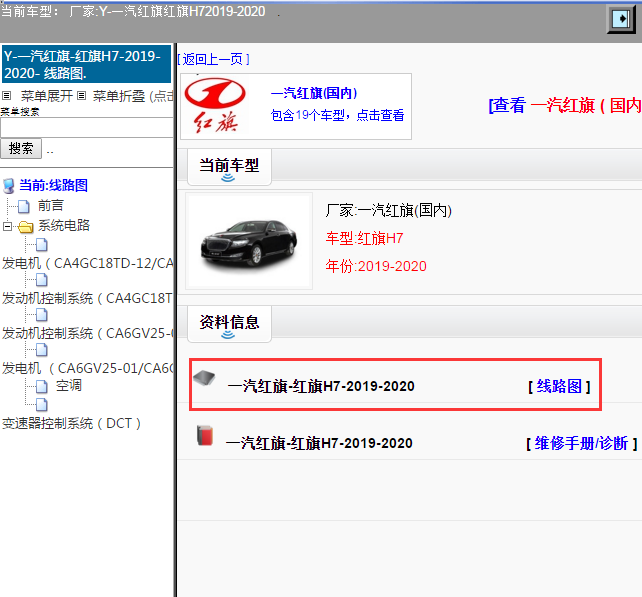Open 空调 in the tree
642x597 pixels.
[x=69, y=386]
